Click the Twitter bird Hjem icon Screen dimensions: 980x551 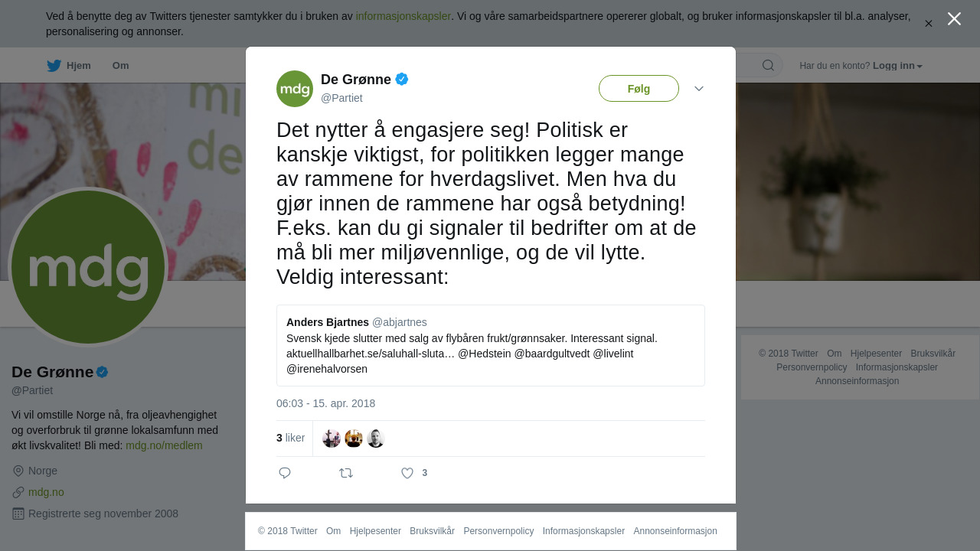pyautogui.click(x=54, y=66)
